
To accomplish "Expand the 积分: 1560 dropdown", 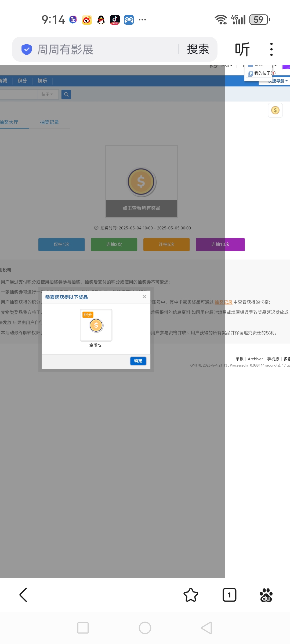I will pyautogui.click(x=221, y=66).
